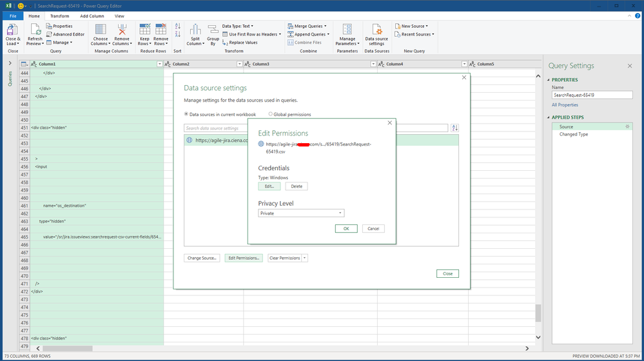This screenshot has height=361, width=644.
Task: Click Cancel in Edit Permissions
Action: point(373,228)
